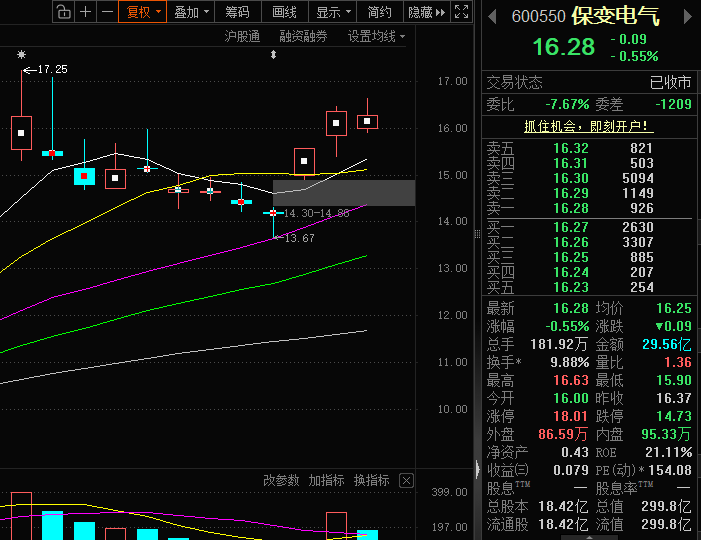701x540 pixels.
Task: Click the 买二 price 16.26
Action: 571,242
